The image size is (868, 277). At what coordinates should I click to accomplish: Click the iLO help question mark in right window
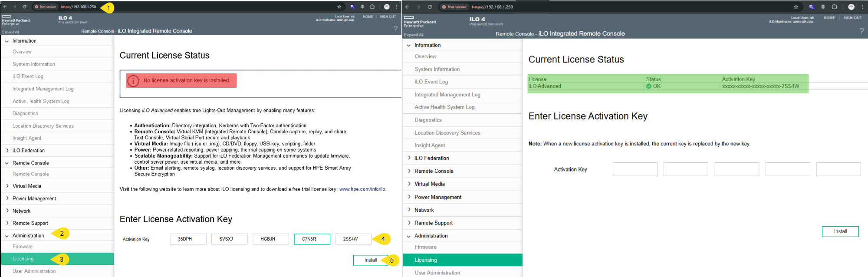point(861,31)
